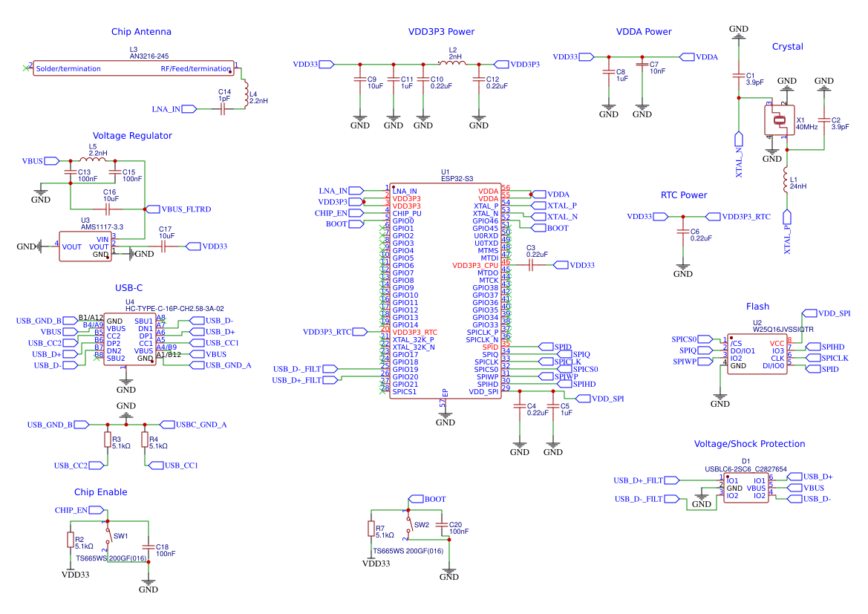Click the L1 24nH inductor symbol
Image resolution: width=868 pixels, height=614 pixels.
click(x=785, y=180)
